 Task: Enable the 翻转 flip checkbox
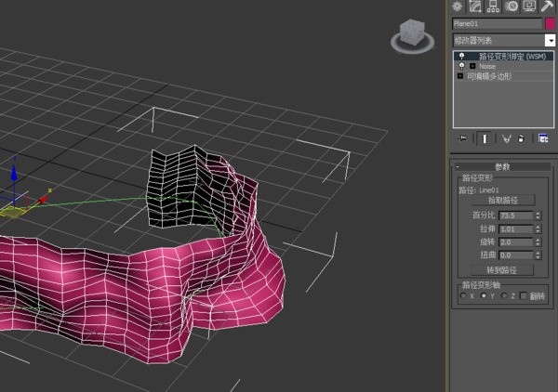[x=523, y=295]
